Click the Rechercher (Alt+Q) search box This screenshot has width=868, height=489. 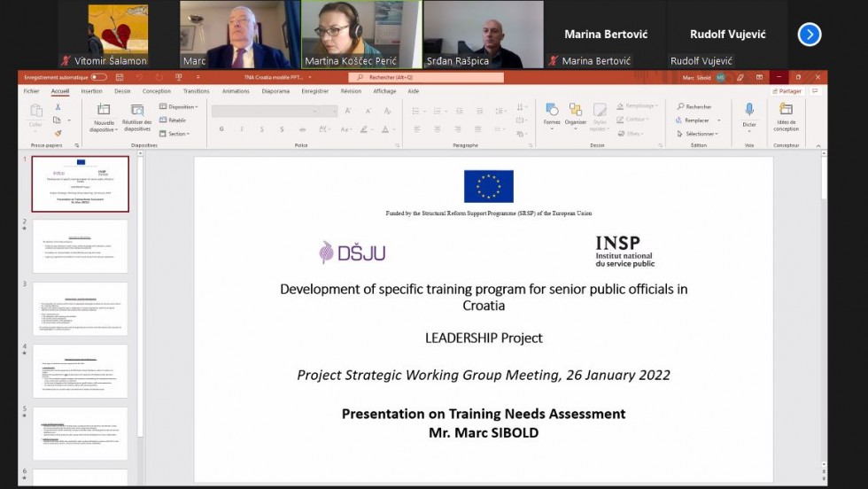click(426, 78)
